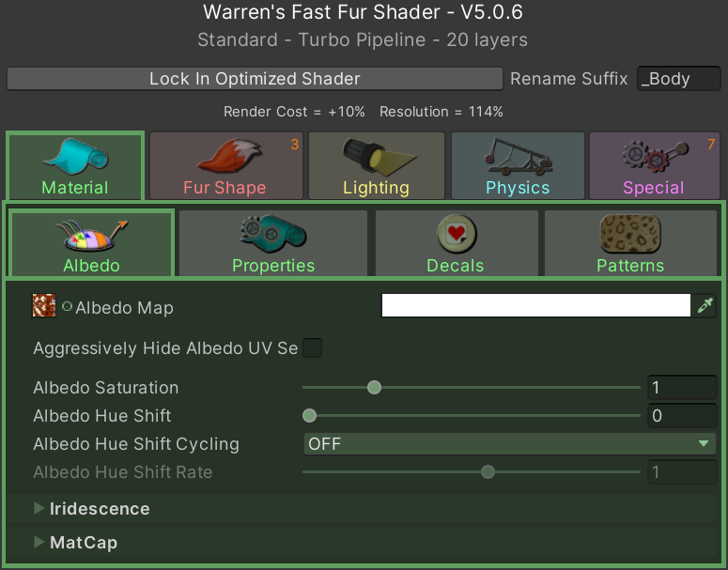This screenshot has width=728, height=570.
Task: Click the Albedo Map texture thumbnail
Action: click(44, 306)
